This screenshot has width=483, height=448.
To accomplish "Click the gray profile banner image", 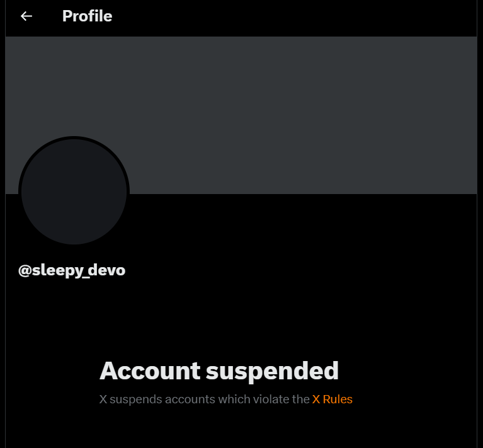I will (241, 115).
